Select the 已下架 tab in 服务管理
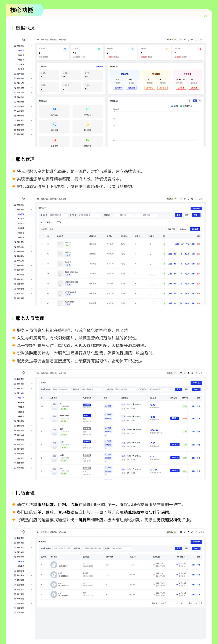This screenshot has width=218, height=644. pyautogui.click(x=59, y=222)
